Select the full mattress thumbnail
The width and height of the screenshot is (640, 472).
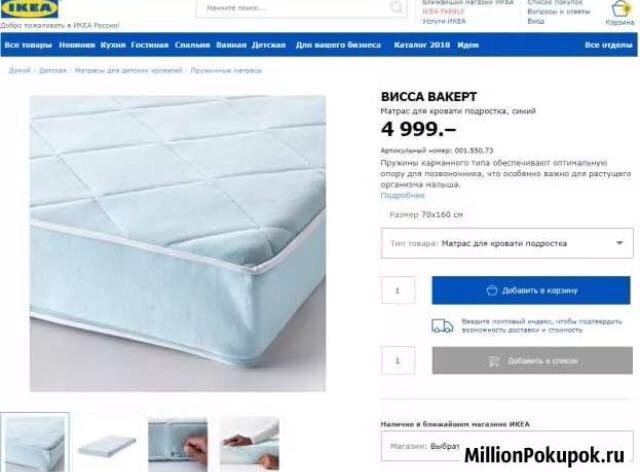tap(107, 445)
